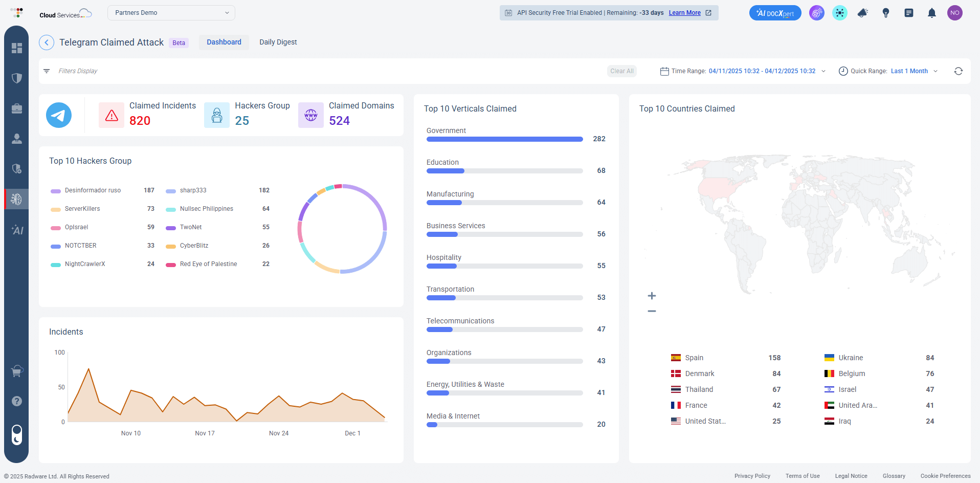The image size is (980, 483).
Task: Toggle dark mode at the sidebar bottom
Action: tap(17, 436)
